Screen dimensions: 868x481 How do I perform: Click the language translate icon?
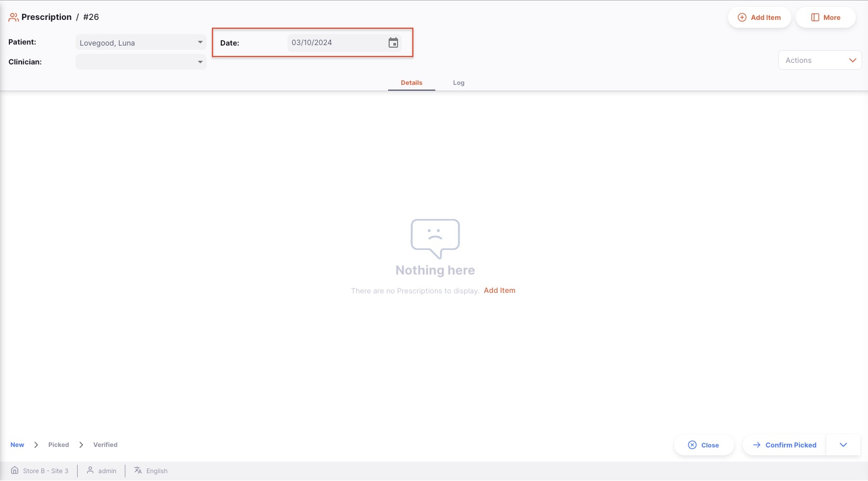click(138, 471)
